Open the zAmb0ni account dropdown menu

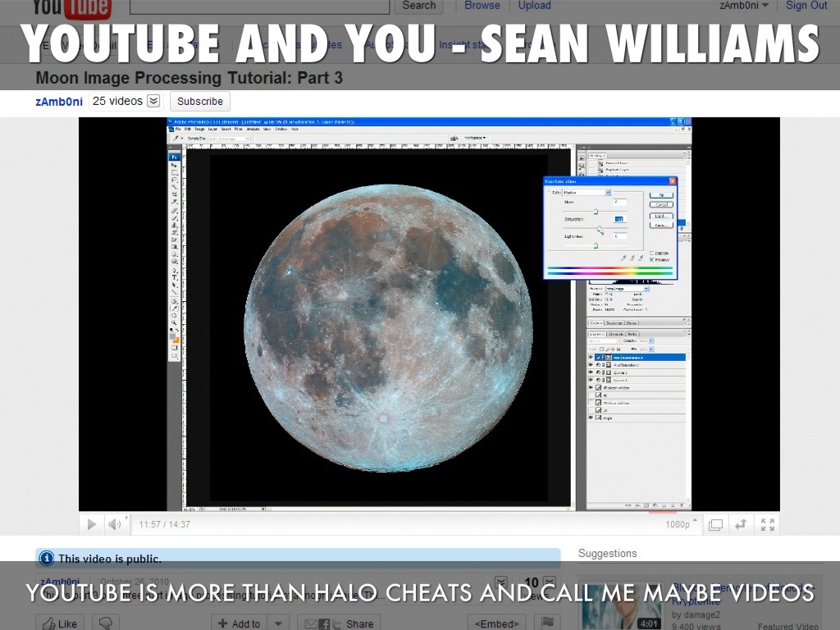tap(744, 6)
